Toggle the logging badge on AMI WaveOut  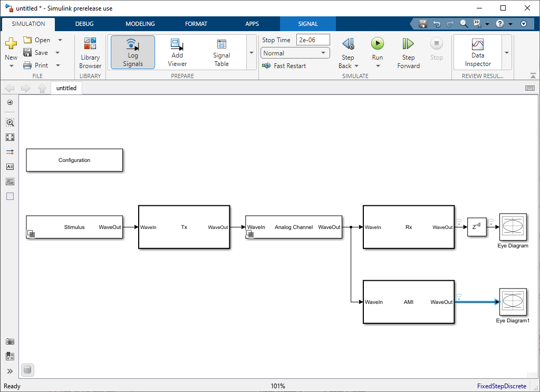click(459, 296)
